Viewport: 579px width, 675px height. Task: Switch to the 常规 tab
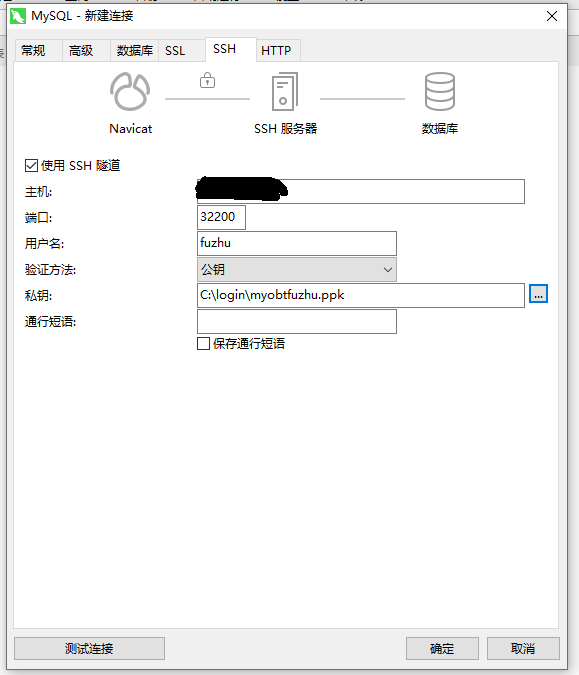pyautogui.click(x=33, y=51)
